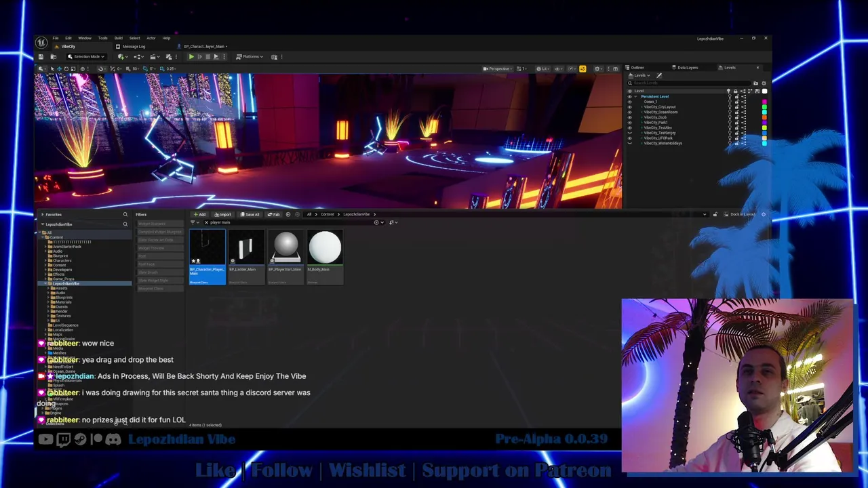This screenshot has width=868, height=488.
Task: Open the content filter options dropdown
Action: point(194,222)
